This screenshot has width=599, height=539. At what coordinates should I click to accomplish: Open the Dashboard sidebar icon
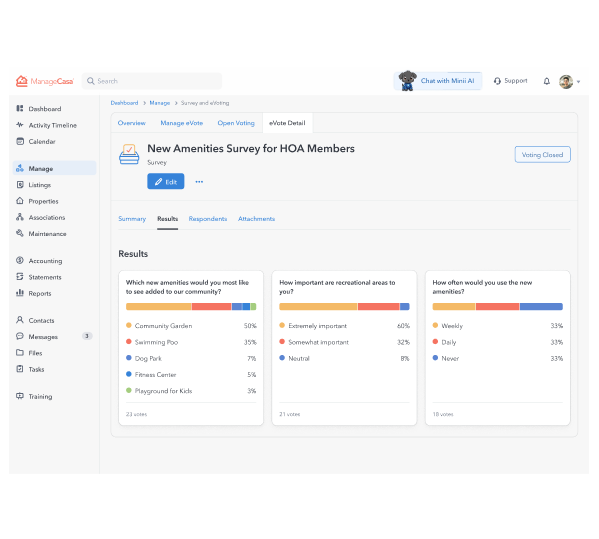pos(20,108)
